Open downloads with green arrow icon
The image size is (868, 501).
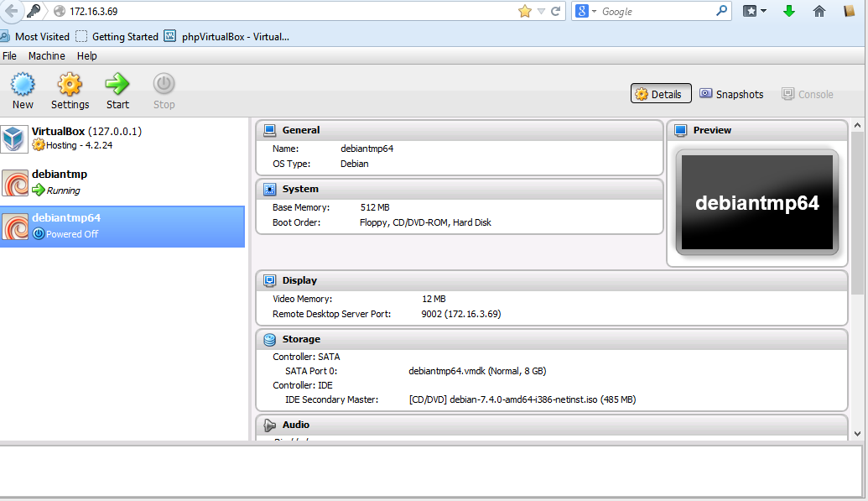point(789,11)
